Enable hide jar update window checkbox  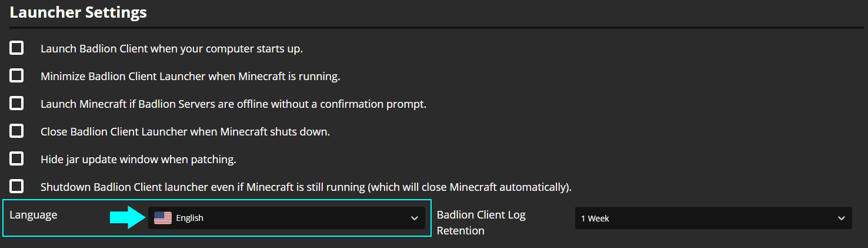click(x=16, y=158)
